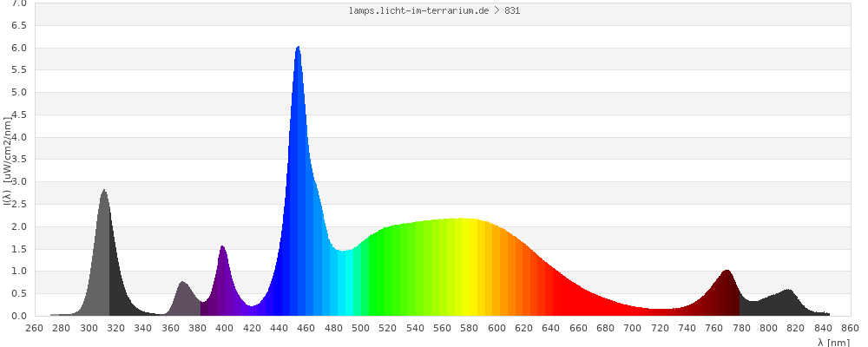Screen dimensions: 868x347
Task: Click the 260 tick on the x-axis
Action: tap(35, 328)
